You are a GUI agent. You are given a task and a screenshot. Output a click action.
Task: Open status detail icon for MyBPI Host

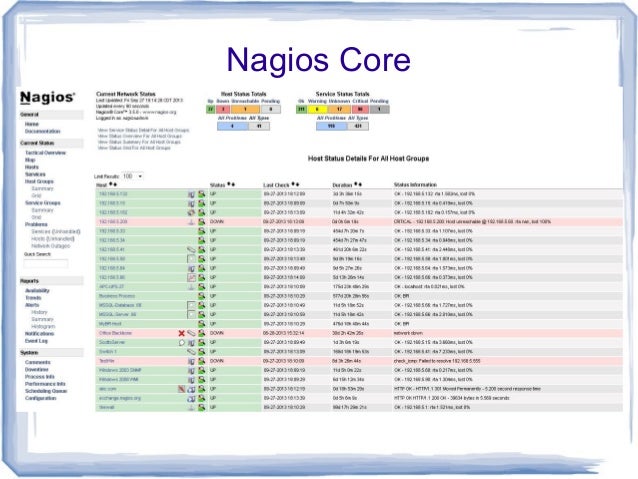tap(201, 324)
